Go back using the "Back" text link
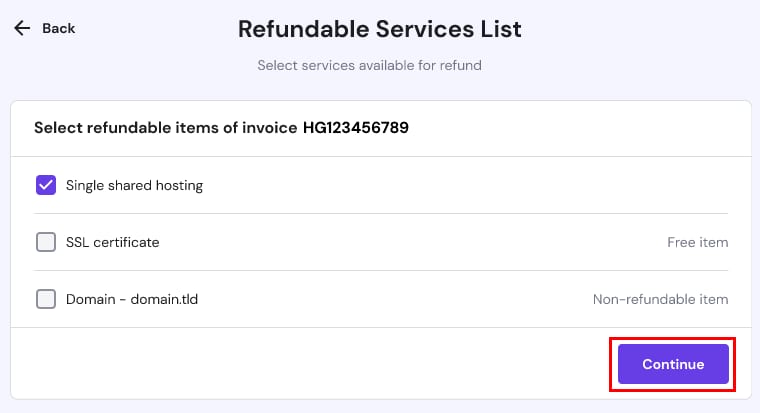 click(58, 28)
